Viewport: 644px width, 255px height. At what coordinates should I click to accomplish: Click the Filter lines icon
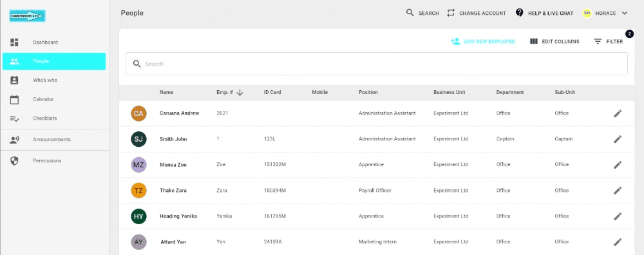tap(598, 41)
